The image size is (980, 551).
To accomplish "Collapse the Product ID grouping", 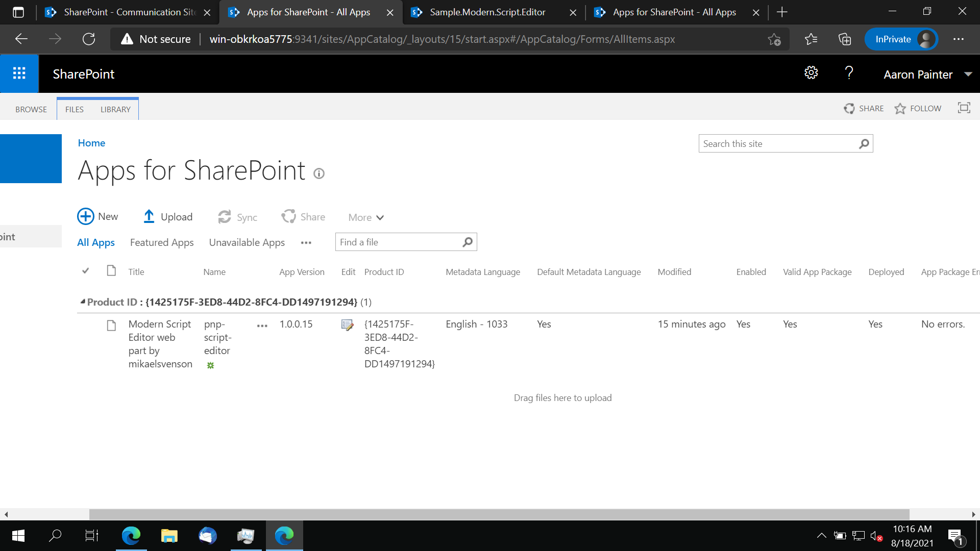I will (x=82, y=302).
